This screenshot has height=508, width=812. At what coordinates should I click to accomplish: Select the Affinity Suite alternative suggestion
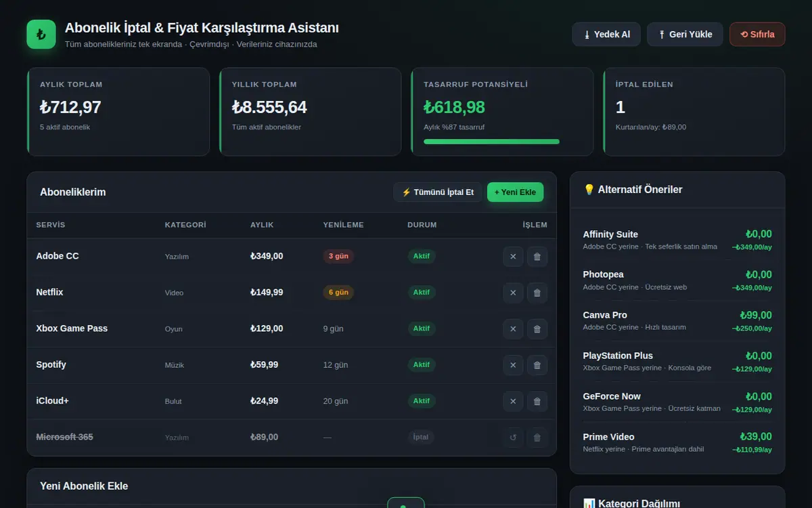click(x=677, y=240)
